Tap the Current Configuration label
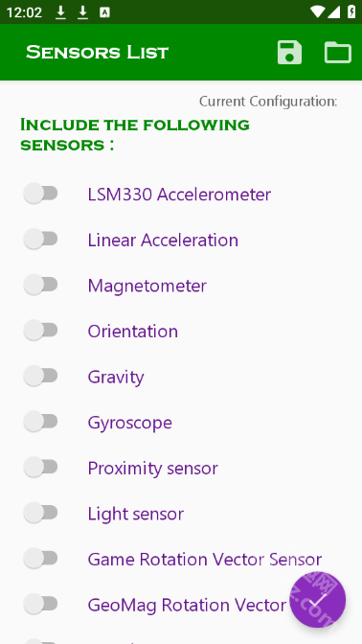This screenshot has height=644, width=362. (x=268, y=102)
